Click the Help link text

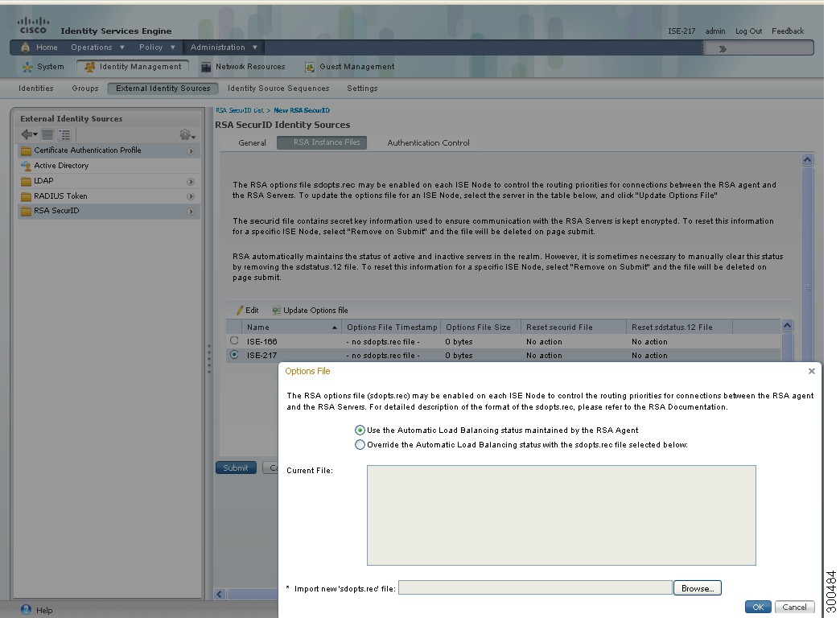coord(44,611)
